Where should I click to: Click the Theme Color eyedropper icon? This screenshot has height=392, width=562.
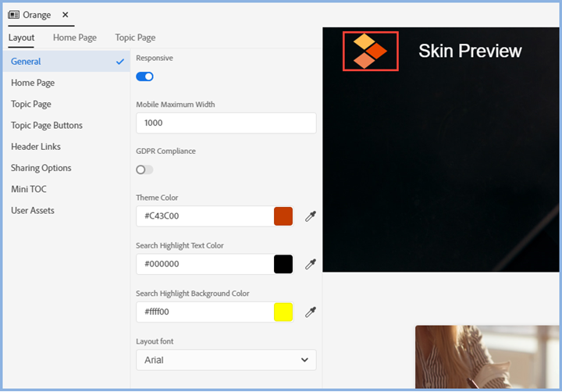click(x=310, y=216)
